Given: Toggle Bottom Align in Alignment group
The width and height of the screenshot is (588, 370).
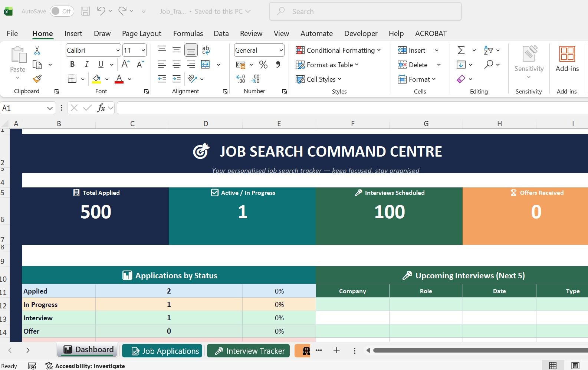Looking at the screenshot, I should tap(191, 50).
